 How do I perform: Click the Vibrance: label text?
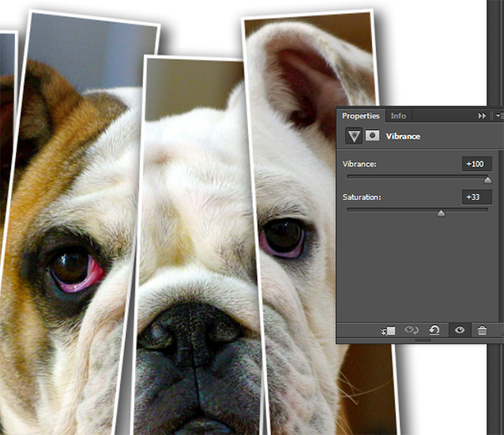tap(360, 164)
